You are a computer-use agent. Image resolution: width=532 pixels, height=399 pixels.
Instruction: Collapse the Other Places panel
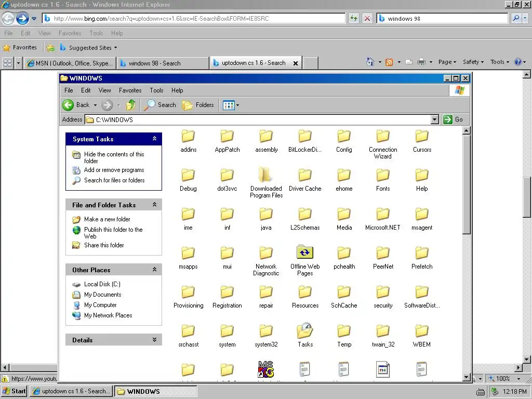(x=154, y=270)
